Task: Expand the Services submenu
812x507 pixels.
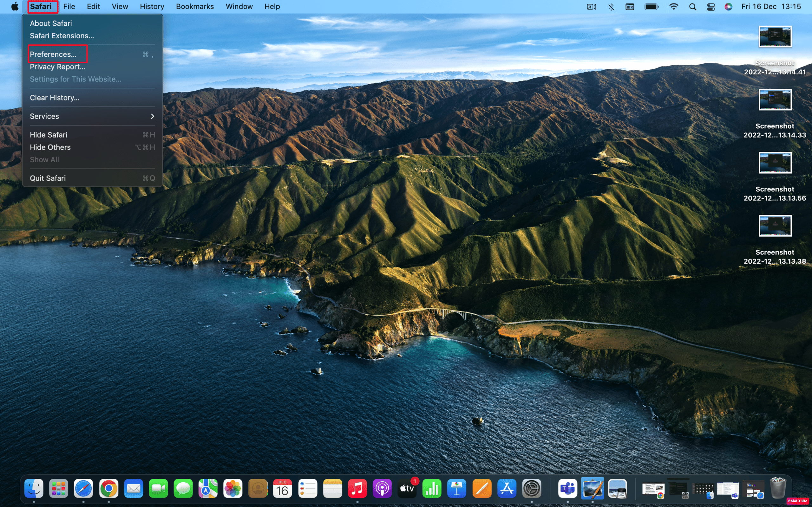Action: tap(92, 116)
